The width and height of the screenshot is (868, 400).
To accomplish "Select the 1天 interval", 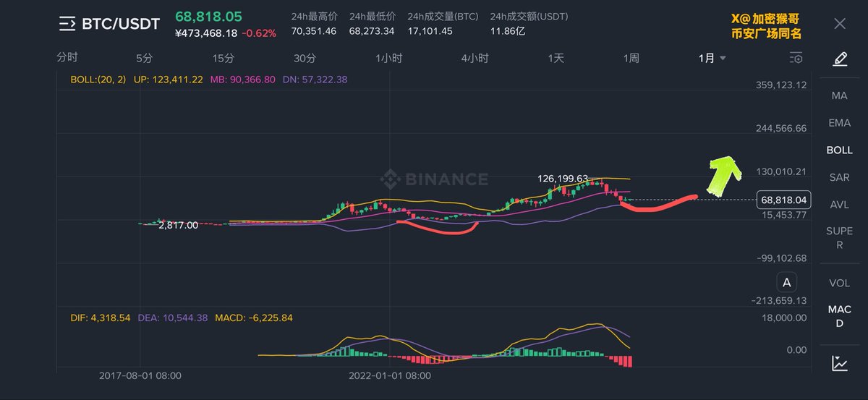I will click(556, 58).
